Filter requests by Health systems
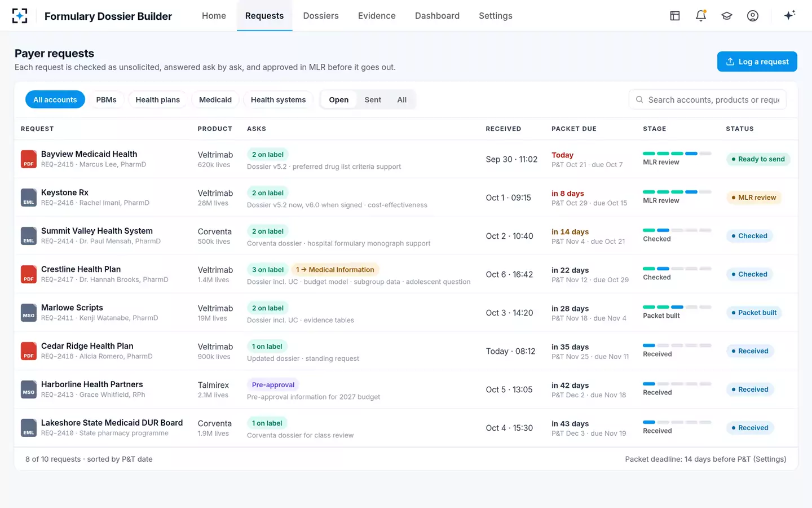Image resolution: width=812 pixels, height=508 pixels. pyautogui.click(x=278, y=100)
